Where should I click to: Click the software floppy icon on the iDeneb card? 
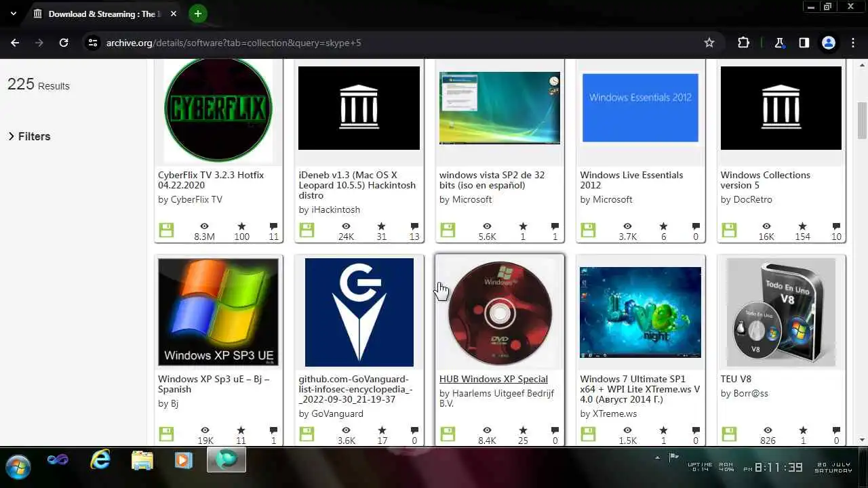coord(307,230)
